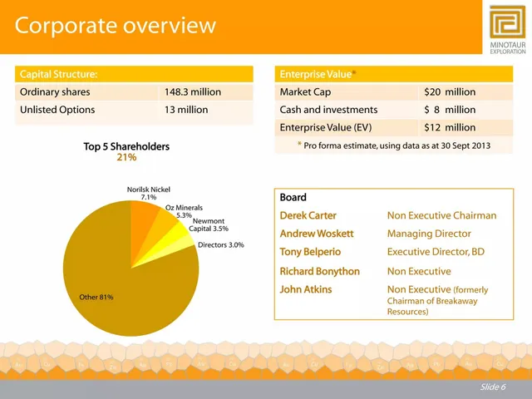Click the '21%' figure under chart title
Viewport: 532px width, 399px height.
click(126, 157)
